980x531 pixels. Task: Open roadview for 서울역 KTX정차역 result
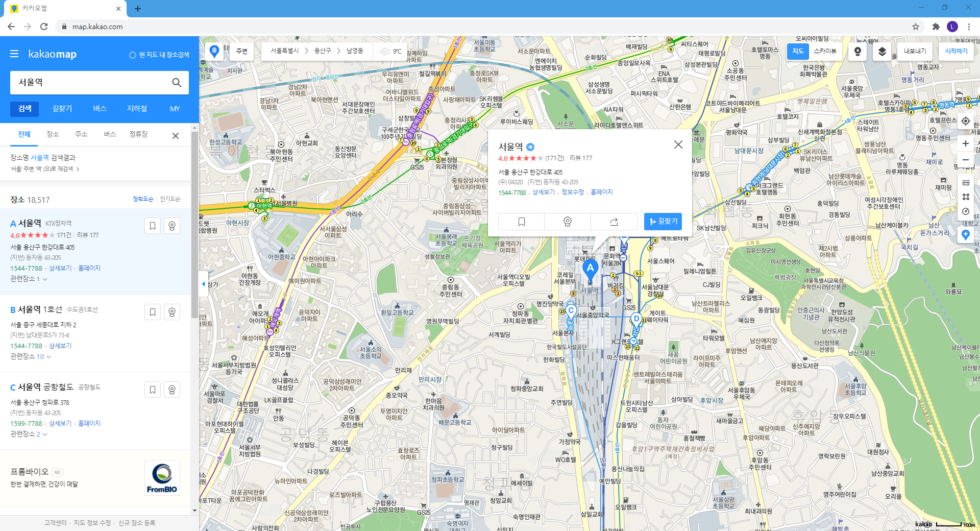[172, 226]
